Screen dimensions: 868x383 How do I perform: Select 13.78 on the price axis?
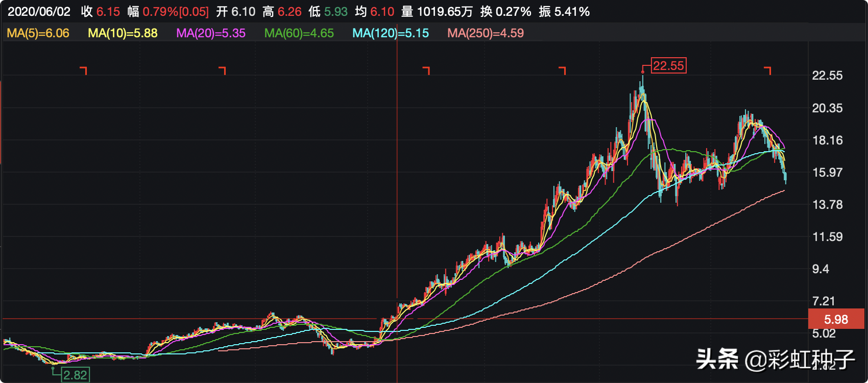click(x=827, y=205)
